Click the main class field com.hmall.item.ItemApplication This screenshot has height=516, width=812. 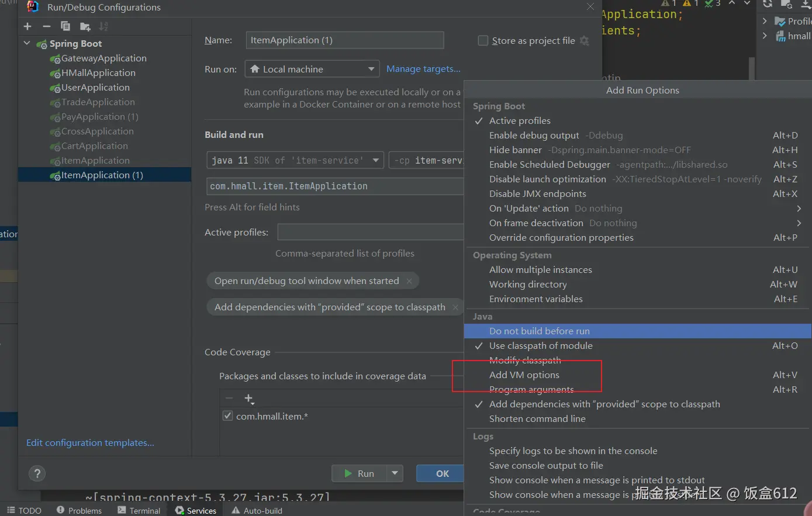pos(336,186)
